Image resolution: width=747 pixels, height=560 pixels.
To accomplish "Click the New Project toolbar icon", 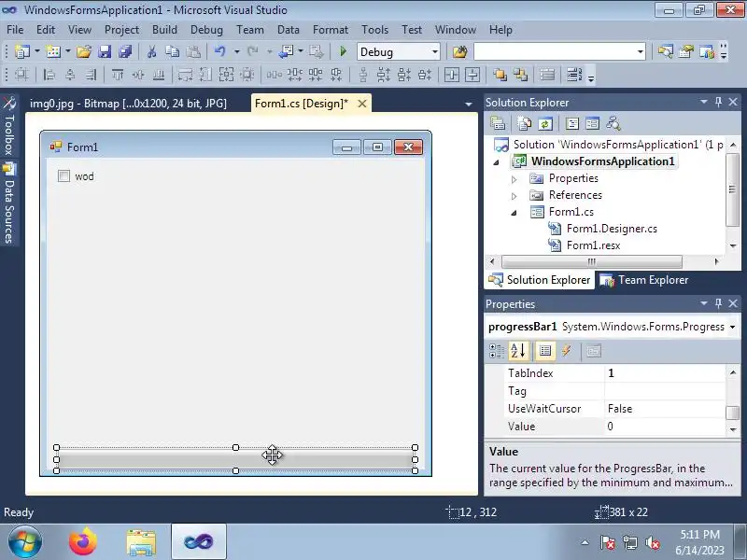I will pyautogui.click(x=21, y=51).
